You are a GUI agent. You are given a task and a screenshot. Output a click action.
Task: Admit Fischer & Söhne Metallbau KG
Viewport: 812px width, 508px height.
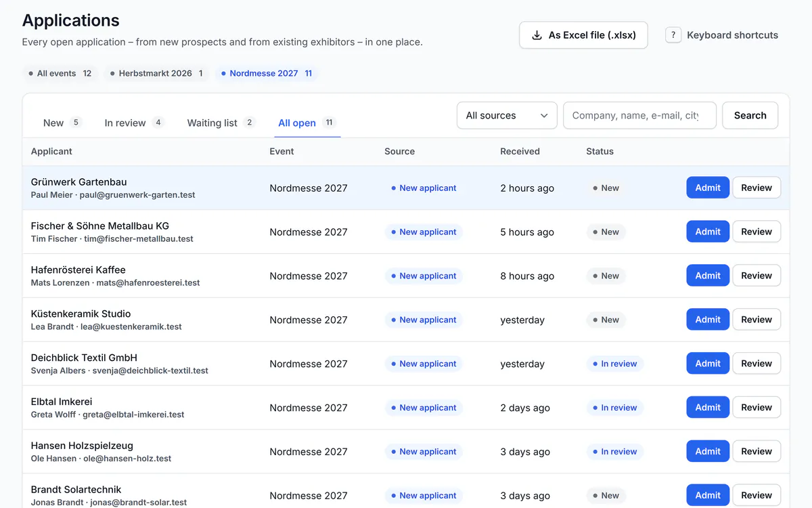click(708, 232)
